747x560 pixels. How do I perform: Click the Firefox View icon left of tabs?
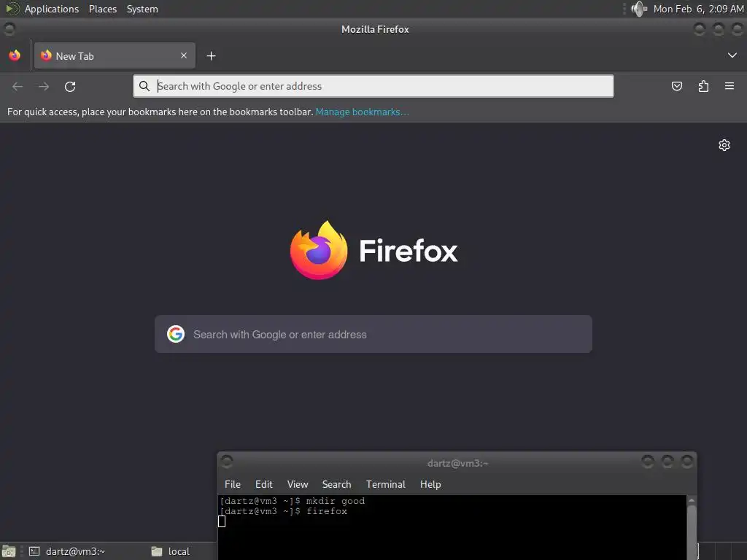click(x=15, y=55)
